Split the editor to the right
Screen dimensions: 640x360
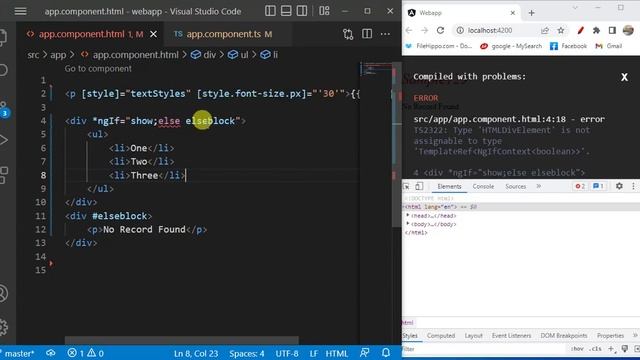pyautogui.click(x=367, y=34)
